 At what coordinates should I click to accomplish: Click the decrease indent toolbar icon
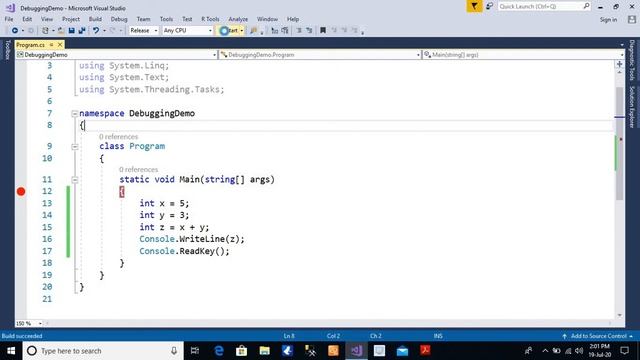pyautogui.click(x=299, y=31)
